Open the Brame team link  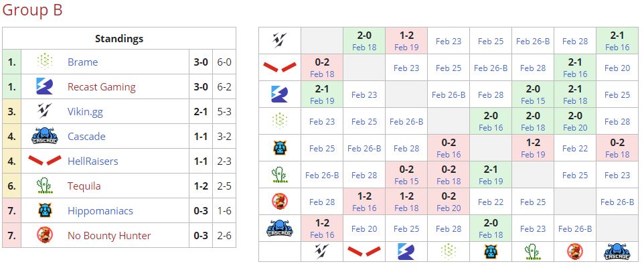point(82,62)
